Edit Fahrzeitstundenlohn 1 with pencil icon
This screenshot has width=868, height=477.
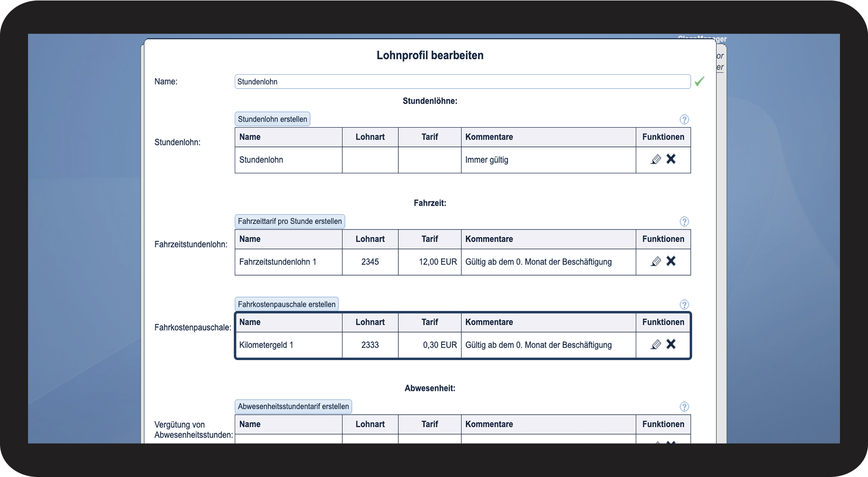point(656,262)
